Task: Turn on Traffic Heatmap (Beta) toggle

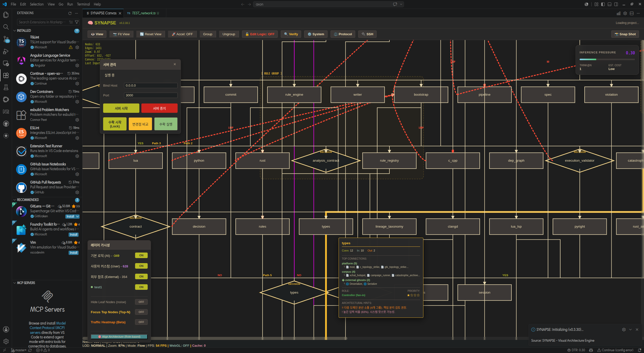Action: click(141, 322)
